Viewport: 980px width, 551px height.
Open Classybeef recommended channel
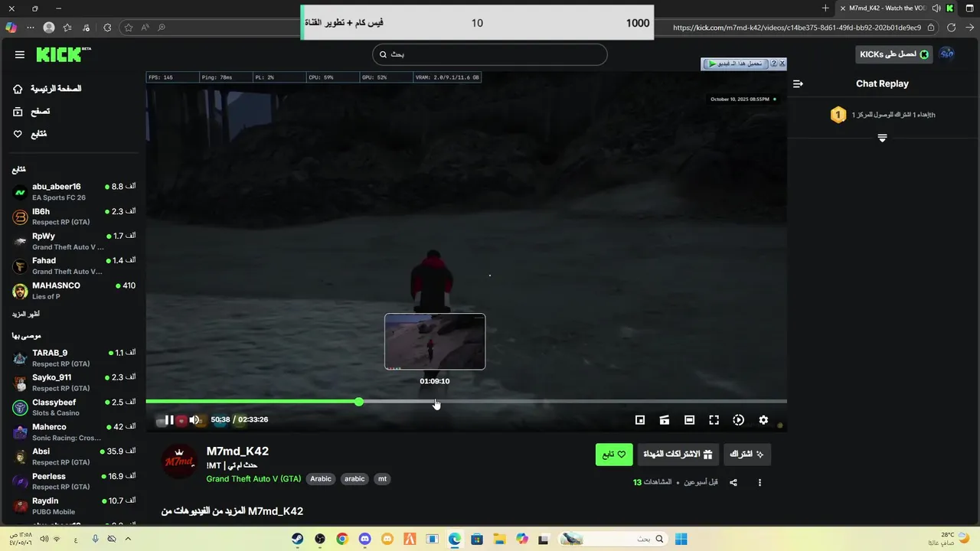(73, 407)
